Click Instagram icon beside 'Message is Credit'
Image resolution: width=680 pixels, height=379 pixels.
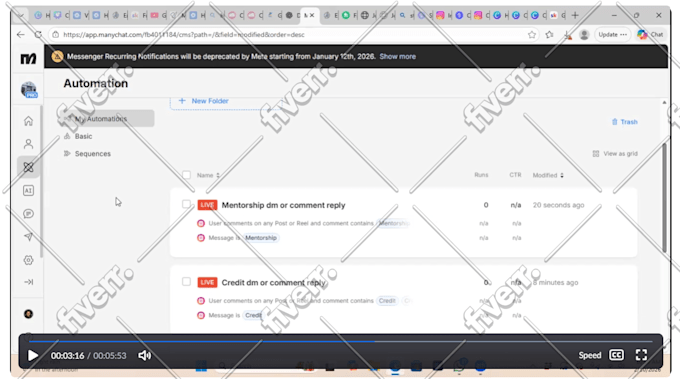(201, 315)
